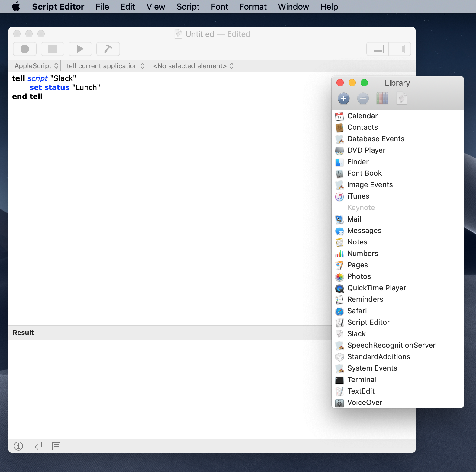Select the iTunes icon in the Library
This screenshot has height=472, width=476.
pos(339,196)
